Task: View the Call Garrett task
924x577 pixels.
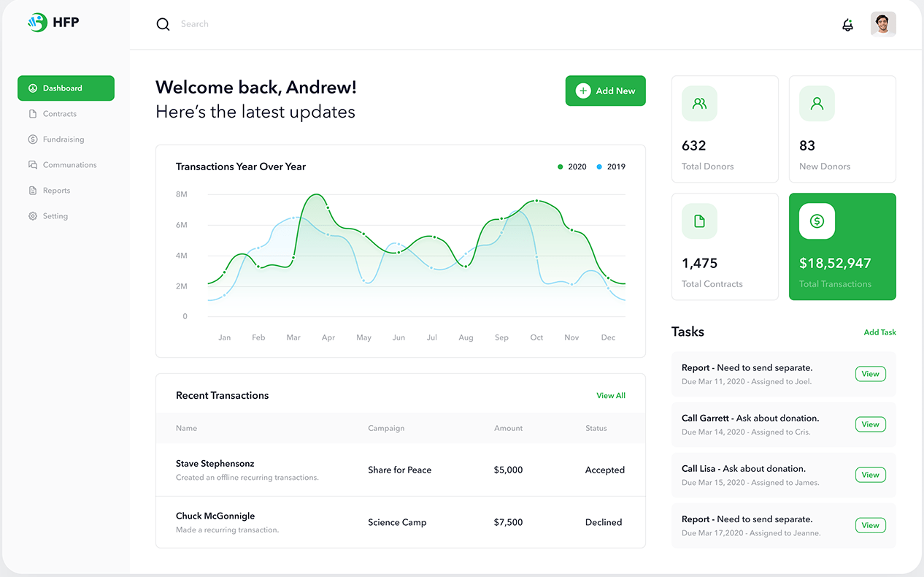Action: (x=870, y=424)
